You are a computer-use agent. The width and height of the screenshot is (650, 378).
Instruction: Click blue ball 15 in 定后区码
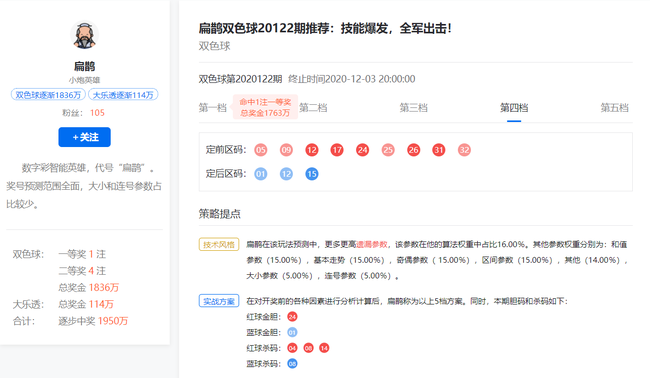pyautogui.click(x=312, y=174)
